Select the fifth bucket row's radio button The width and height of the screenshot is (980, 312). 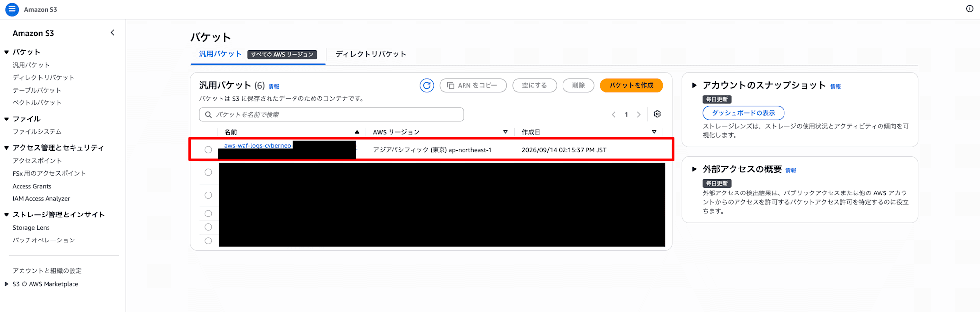pyautogui.click(x=208, y=227)
